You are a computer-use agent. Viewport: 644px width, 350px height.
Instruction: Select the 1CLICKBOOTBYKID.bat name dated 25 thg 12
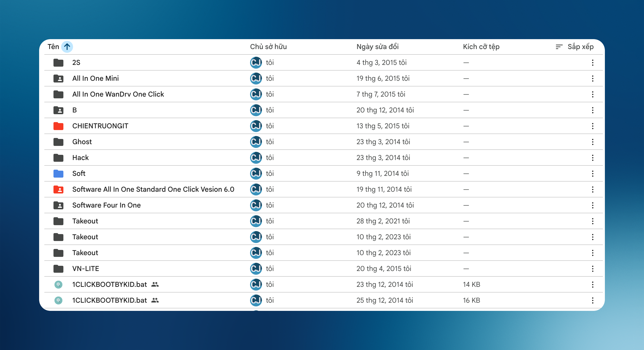[109, 300]
